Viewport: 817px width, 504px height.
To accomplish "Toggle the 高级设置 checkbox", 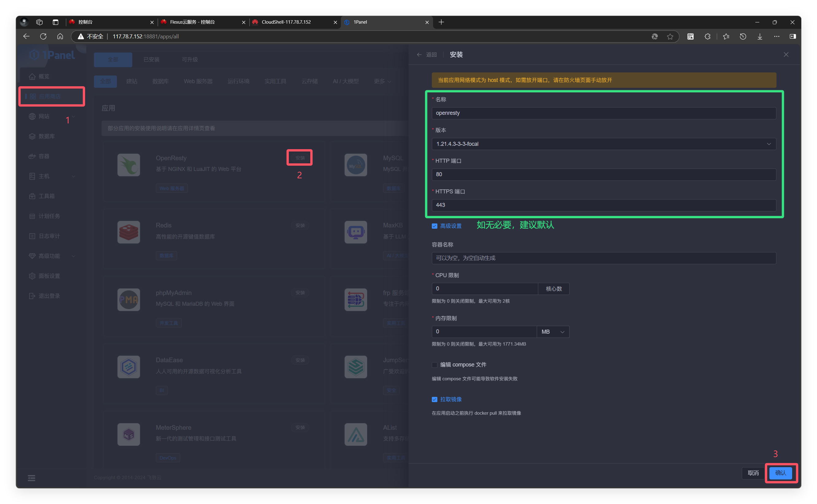I will [435, 226].
